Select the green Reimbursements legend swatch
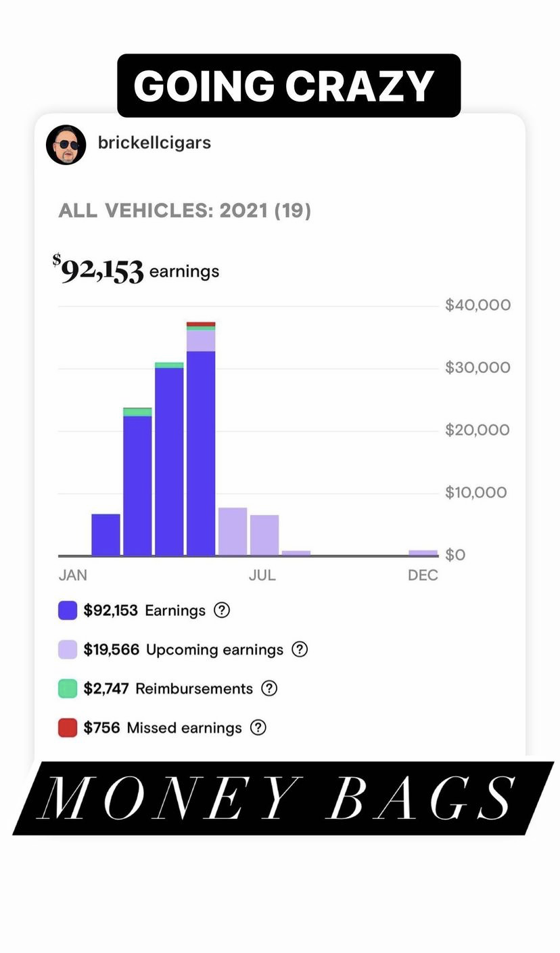 click(x=68, y=689)
